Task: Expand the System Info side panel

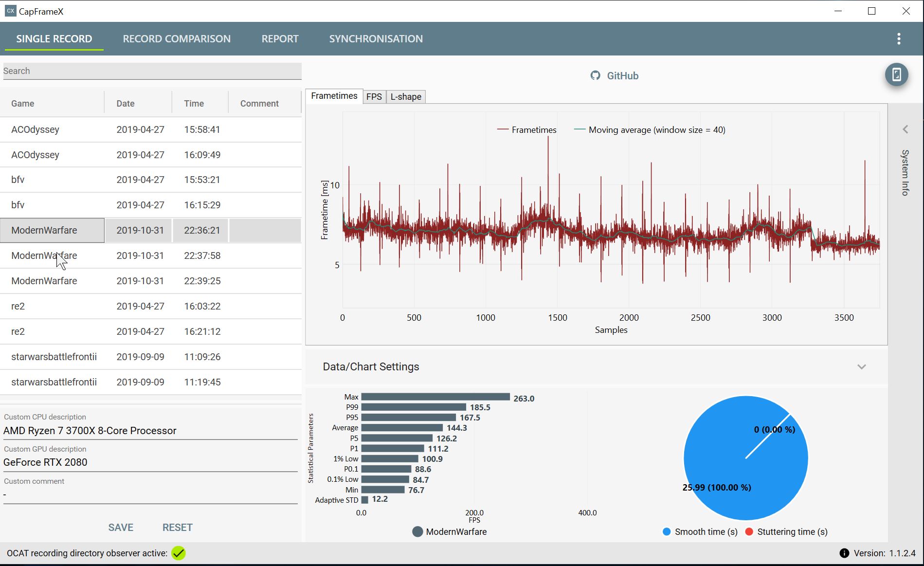Action: 906,129
